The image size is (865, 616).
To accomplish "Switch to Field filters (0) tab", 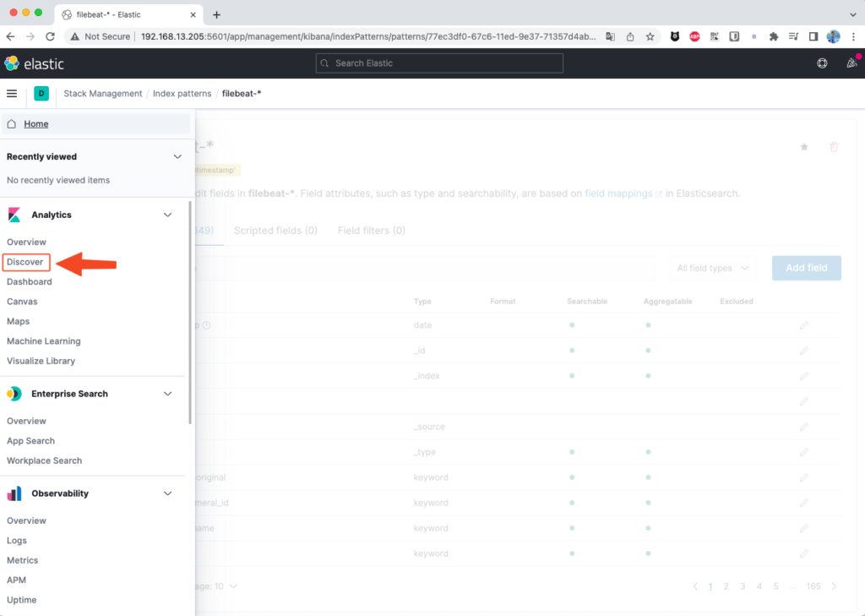I will [x=372, y=230].
